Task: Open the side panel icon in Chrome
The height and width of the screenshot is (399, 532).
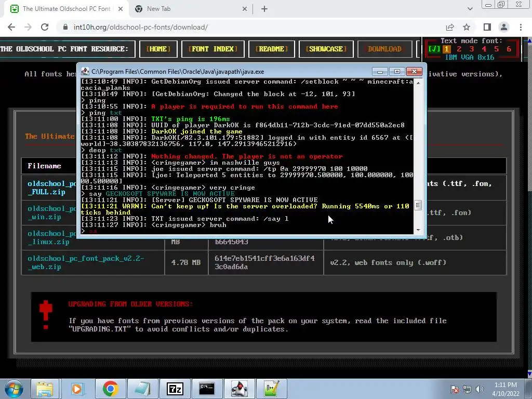Action: pyautogui.click(x=487, y=27)
